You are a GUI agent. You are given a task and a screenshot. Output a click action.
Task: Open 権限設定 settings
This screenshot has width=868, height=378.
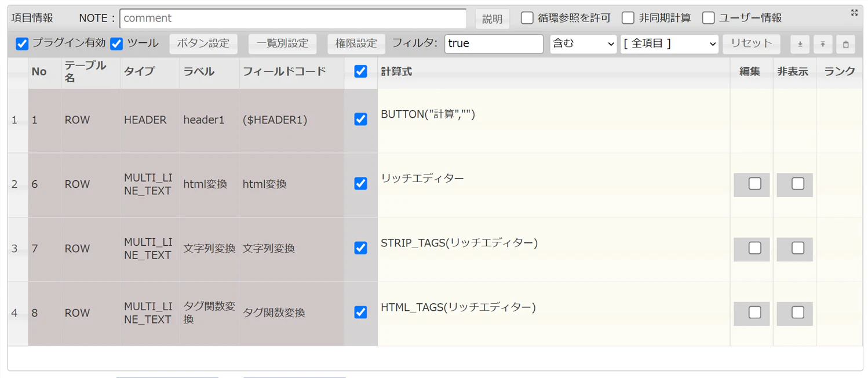click(356, 43)
